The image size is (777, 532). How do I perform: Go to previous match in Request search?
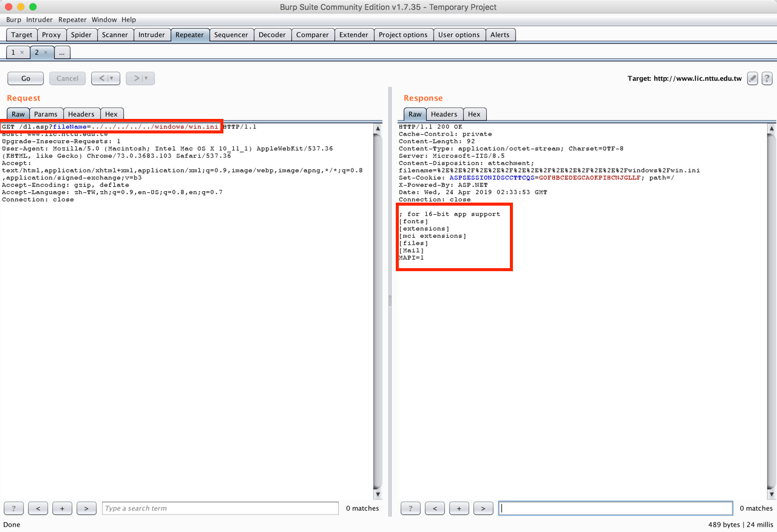click(x=38, y=508)
